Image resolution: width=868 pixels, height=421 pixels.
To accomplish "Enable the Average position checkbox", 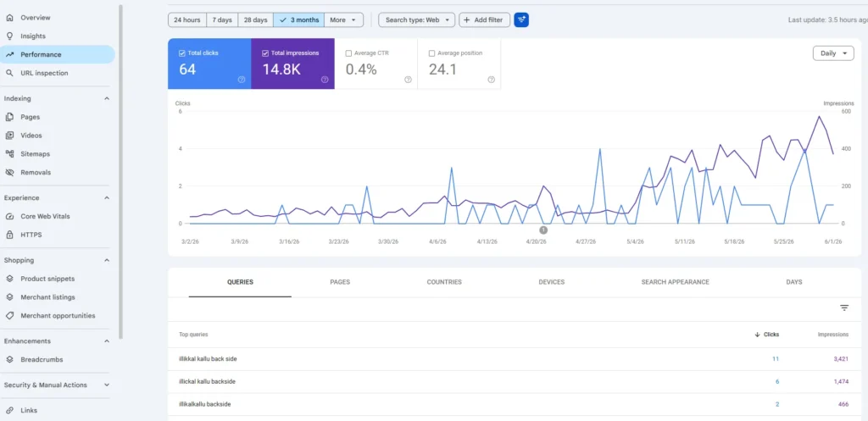I will [431, 53].
